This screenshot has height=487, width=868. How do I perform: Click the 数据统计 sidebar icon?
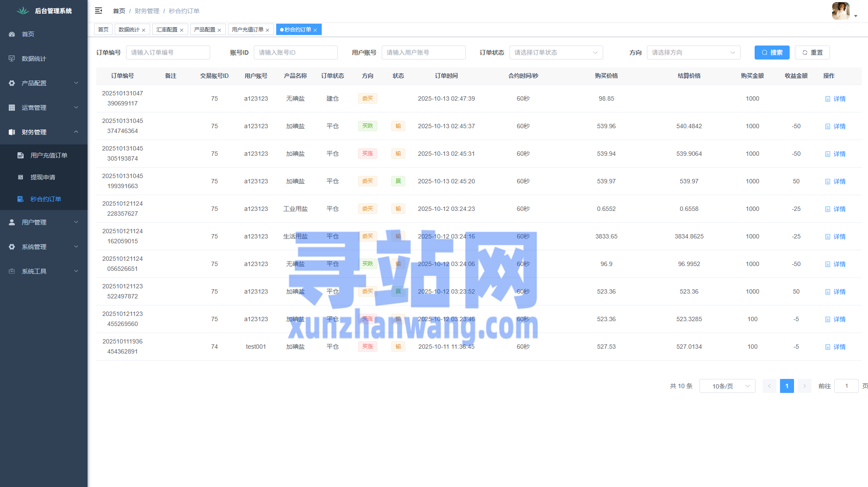coord(12,59)
